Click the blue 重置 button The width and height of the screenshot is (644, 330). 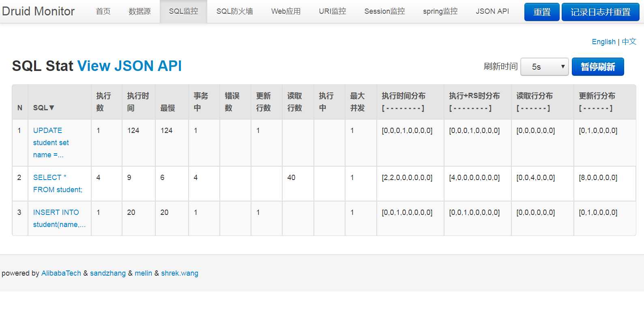[542, 12]
